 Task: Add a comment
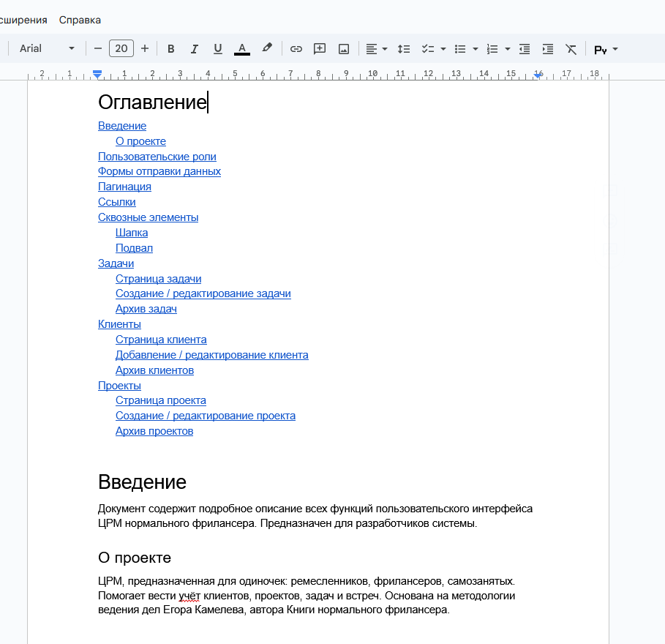coord(319,48)
